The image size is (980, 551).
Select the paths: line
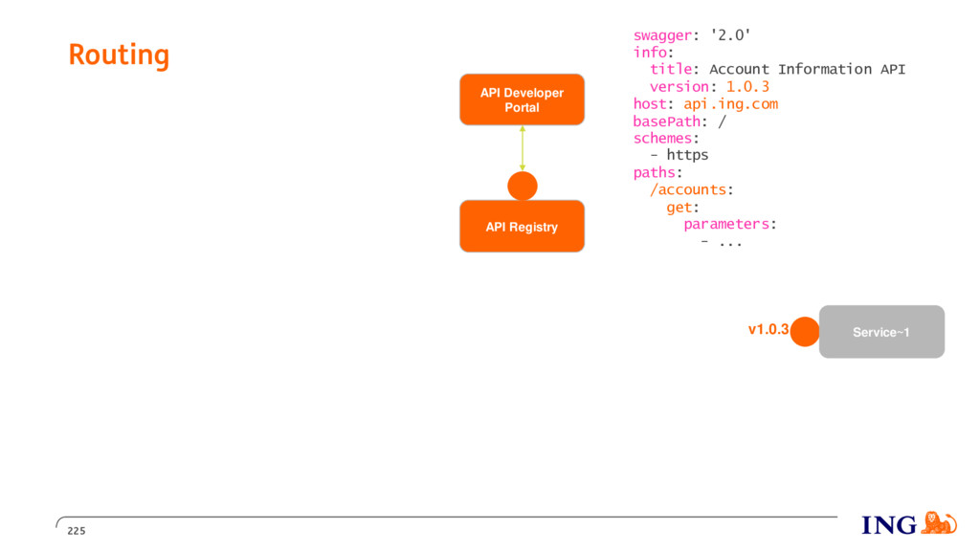(657, 172)
